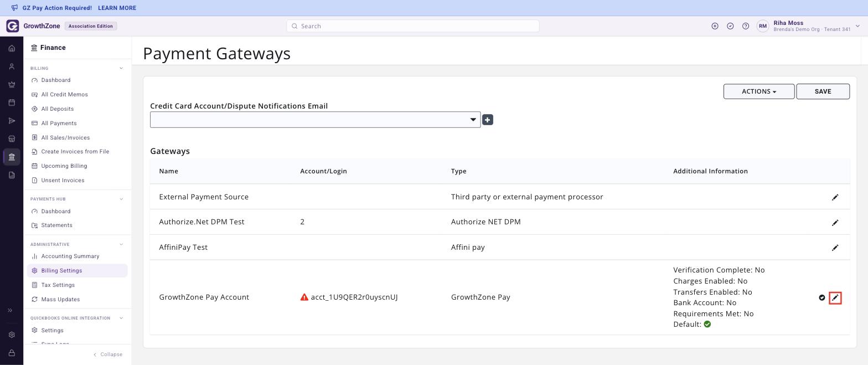Open the help question mark icon

coord(746,26)
